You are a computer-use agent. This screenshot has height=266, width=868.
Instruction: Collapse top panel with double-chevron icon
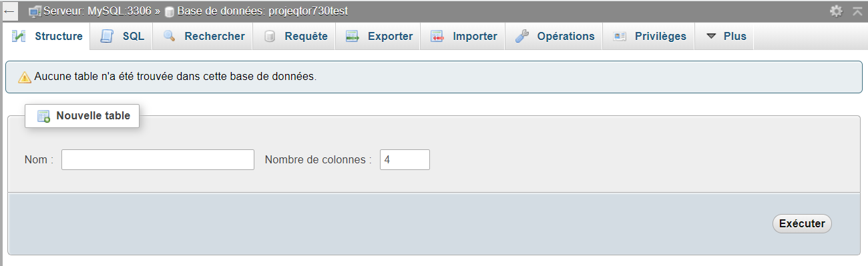click(x=858, y=11)
